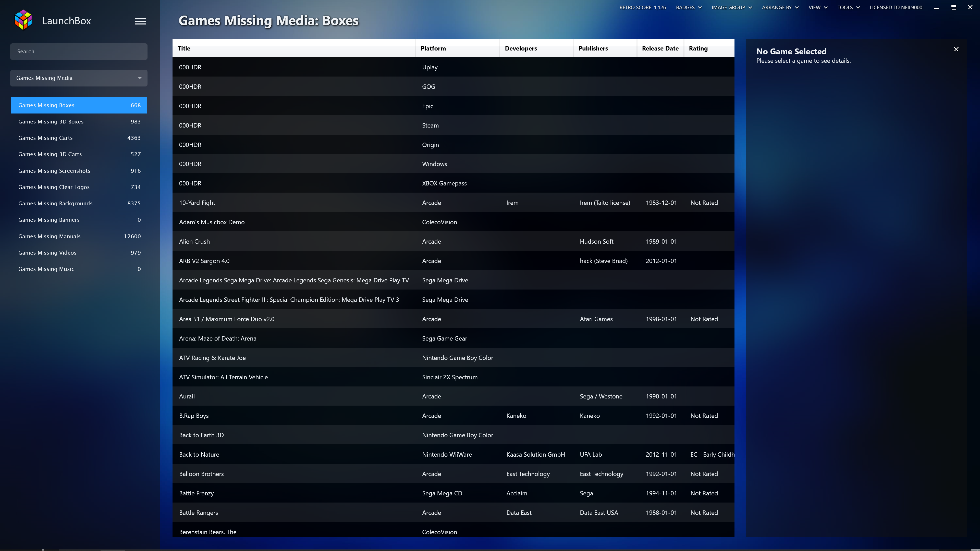
Task: Sort by the Release Date column header
Action: 660,48
